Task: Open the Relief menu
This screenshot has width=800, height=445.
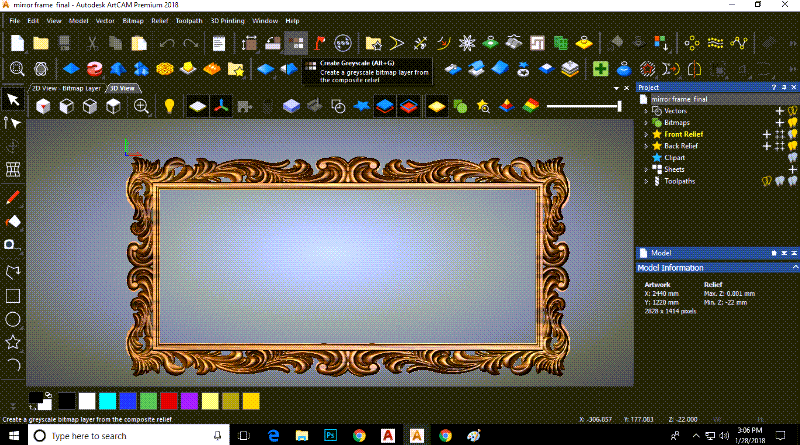Action: click(x=159, y=20)
